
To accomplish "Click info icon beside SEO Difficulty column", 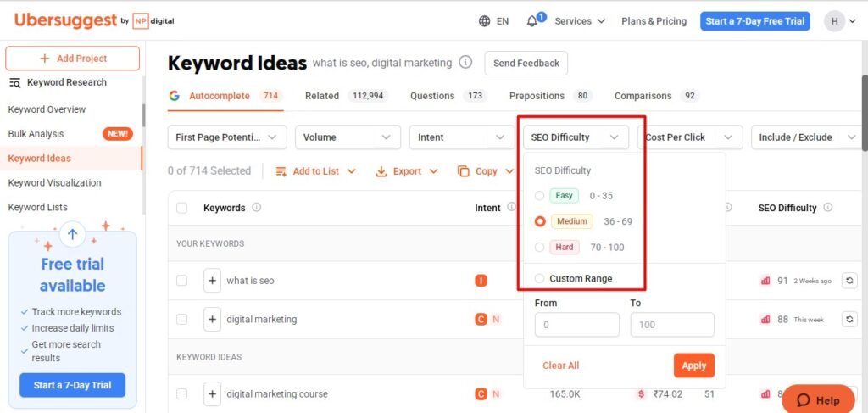I will tap(827, 207).
